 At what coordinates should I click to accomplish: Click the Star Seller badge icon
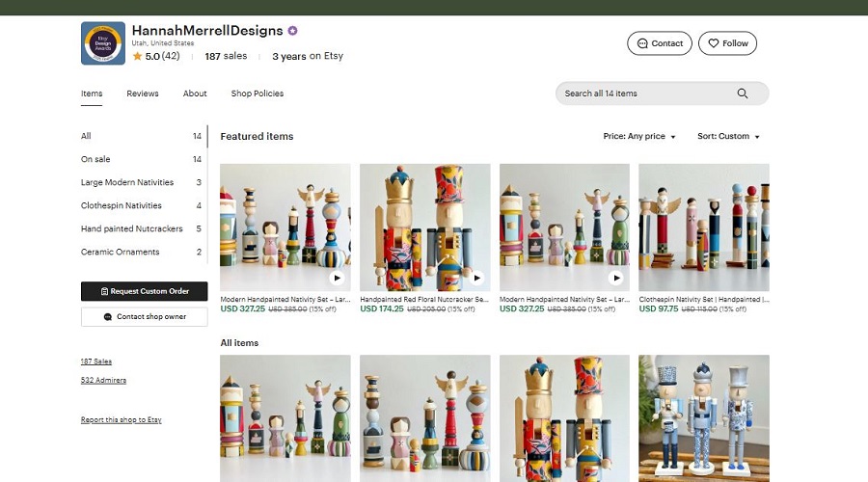[x=292, y=31]
